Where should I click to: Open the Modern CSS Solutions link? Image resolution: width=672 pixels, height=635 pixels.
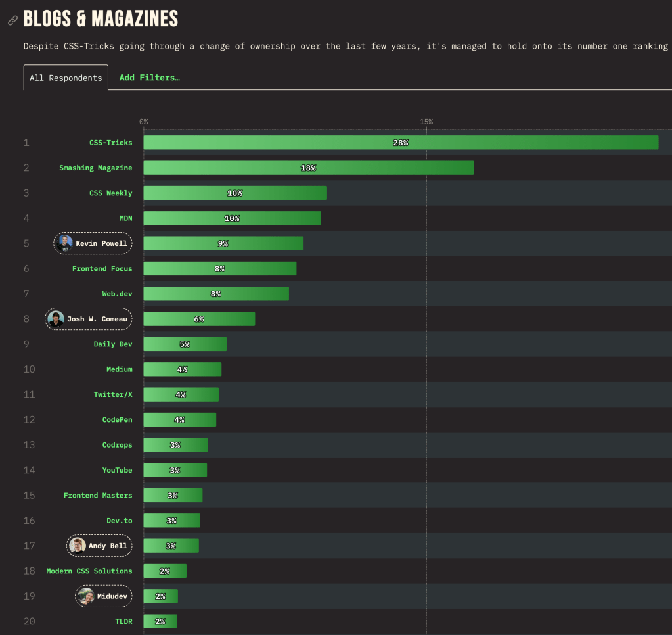coord(89,571)
